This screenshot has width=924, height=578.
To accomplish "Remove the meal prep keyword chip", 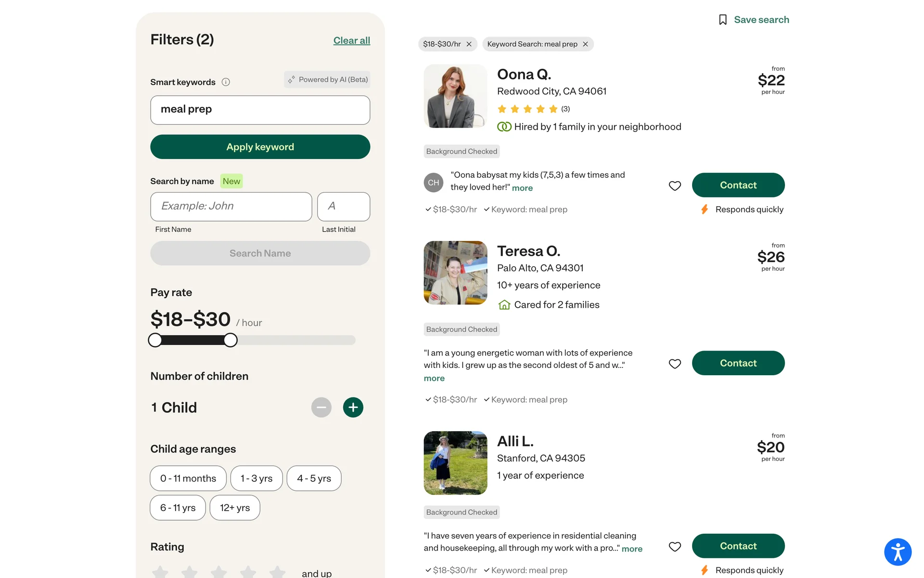I will click(x=585, y=44).
